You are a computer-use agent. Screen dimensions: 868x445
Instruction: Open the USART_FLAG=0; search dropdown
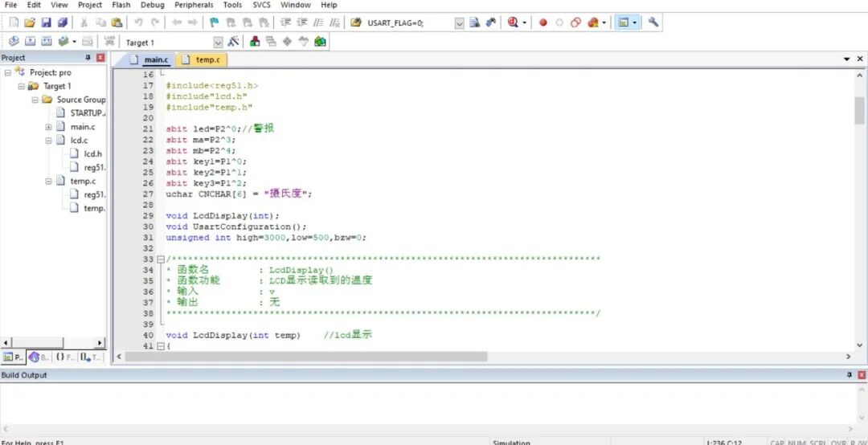click(x=460, y=23)
